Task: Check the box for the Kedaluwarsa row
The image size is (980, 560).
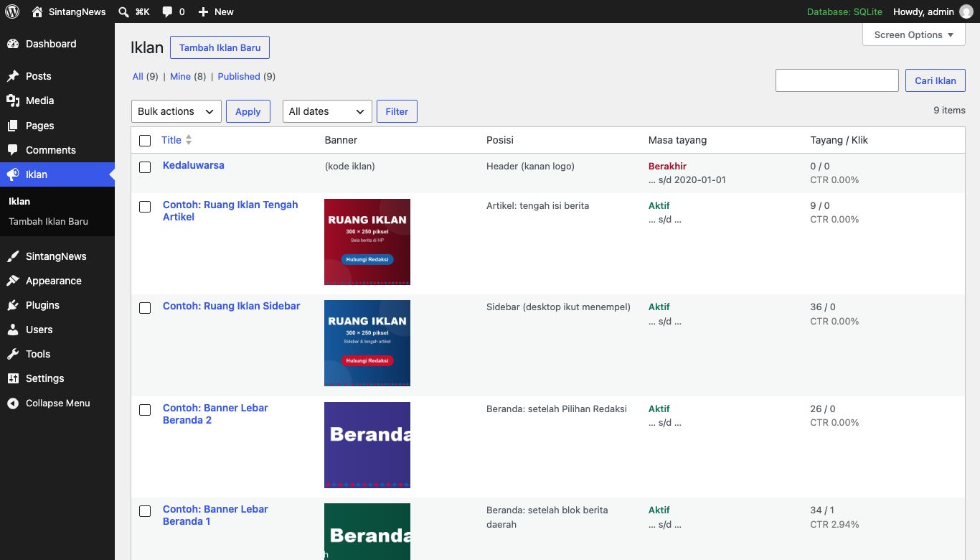Action: point(145,167)
